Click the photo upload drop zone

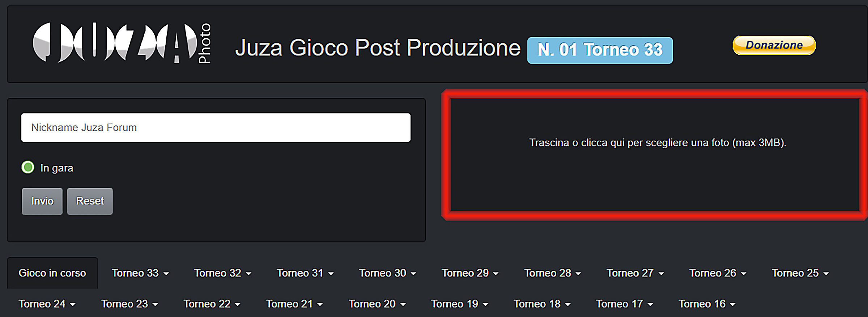click(655, 155)
